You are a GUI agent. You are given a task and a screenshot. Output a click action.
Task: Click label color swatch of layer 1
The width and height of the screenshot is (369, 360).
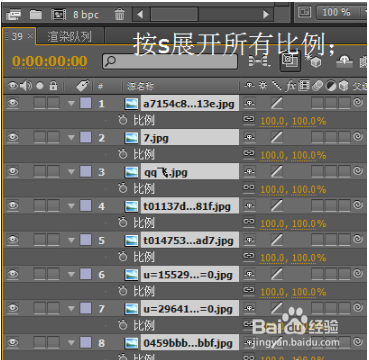[86, 103]
